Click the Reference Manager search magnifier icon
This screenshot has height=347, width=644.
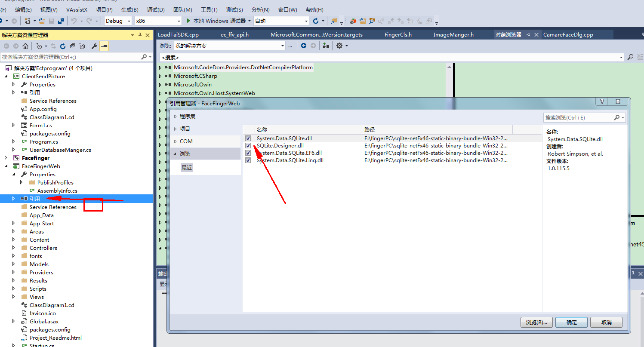click(617, 117)
